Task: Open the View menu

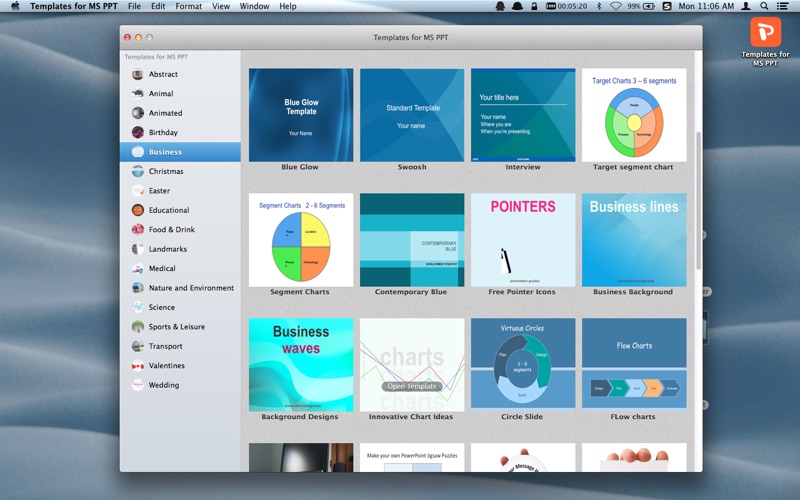Action: 221,6
